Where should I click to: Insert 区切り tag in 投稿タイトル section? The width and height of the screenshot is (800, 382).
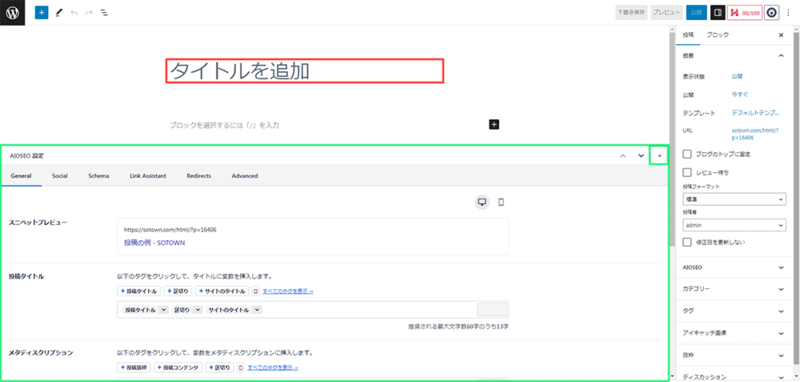[x=178, y=291]
